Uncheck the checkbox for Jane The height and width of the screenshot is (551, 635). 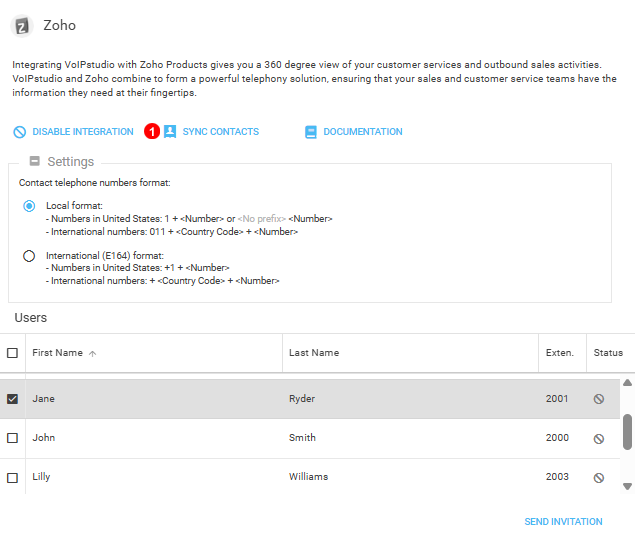tap(13, 399)
